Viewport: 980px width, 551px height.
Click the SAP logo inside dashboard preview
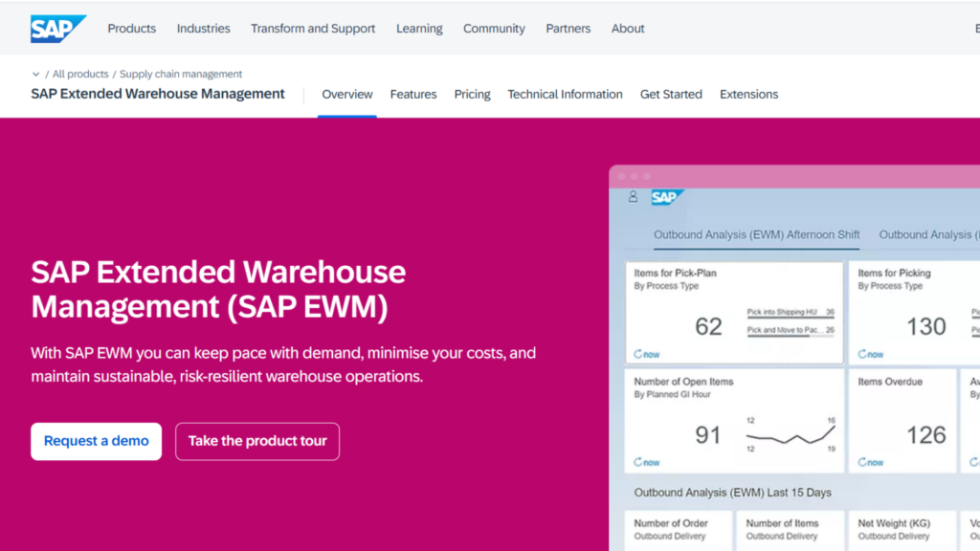pos(667,197)
